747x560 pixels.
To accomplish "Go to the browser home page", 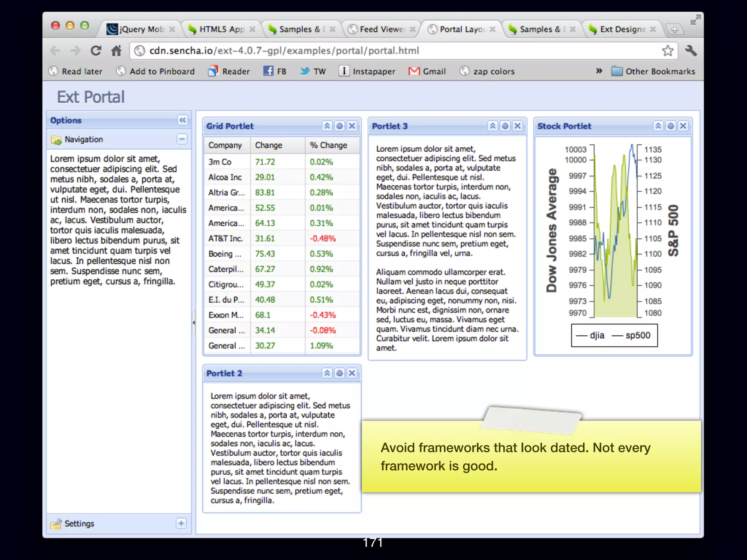I will click(116, 51).
